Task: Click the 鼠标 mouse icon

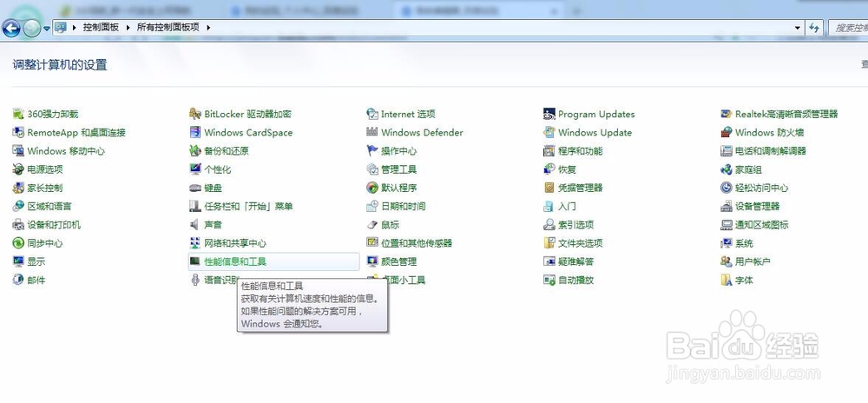Action: pos(372,225)
